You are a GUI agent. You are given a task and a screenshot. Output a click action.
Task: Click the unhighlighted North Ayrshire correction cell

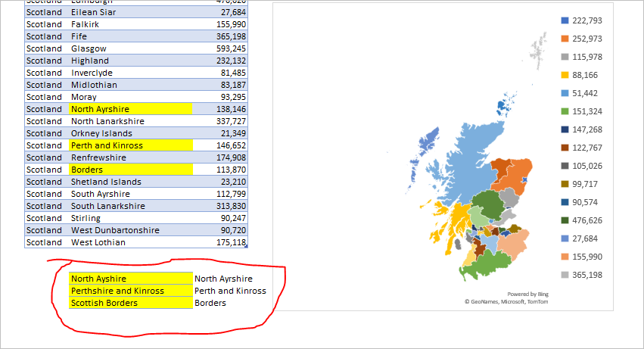tap(223, 279)
